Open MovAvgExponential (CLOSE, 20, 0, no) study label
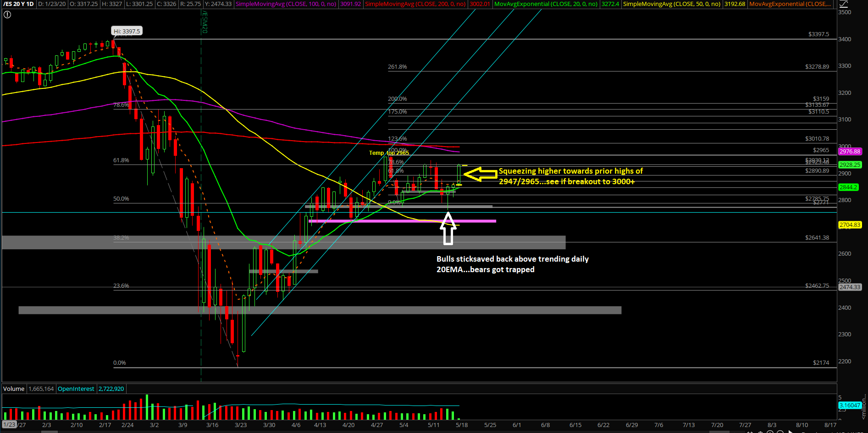Screen dimensions: 868x433 546,4
